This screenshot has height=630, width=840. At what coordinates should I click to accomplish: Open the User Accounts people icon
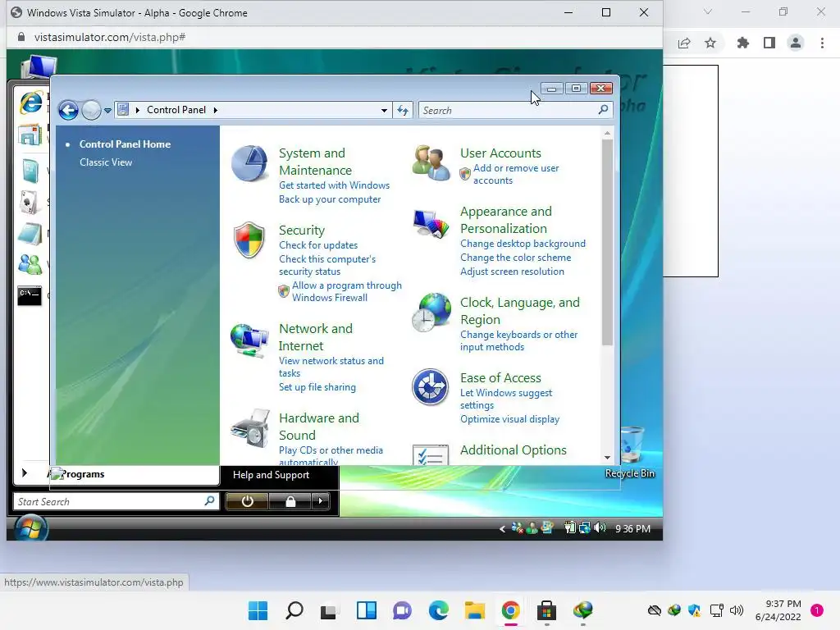[x=431, y=162]
